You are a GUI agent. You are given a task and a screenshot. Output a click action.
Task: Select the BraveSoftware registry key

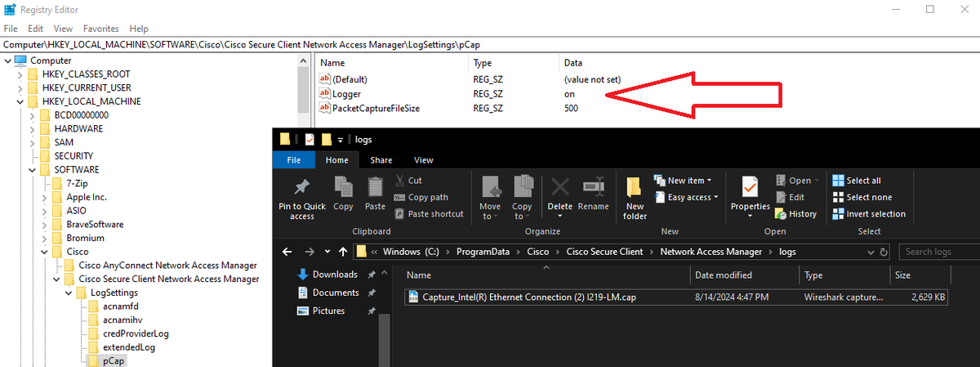click(95, 224)
